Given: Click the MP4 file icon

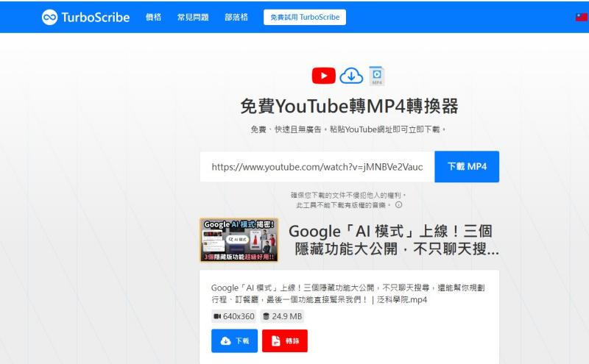Looking at the screenshot, I should pyautogui.click(x=376, y=76).
